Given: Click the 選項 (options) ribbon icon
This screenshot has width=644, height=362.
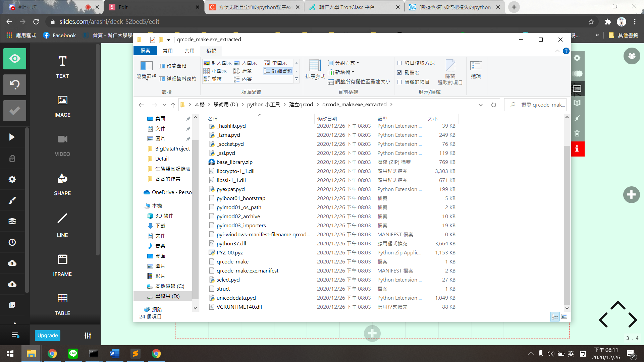Looking at the screenshot, I should [x=476, y=69].
